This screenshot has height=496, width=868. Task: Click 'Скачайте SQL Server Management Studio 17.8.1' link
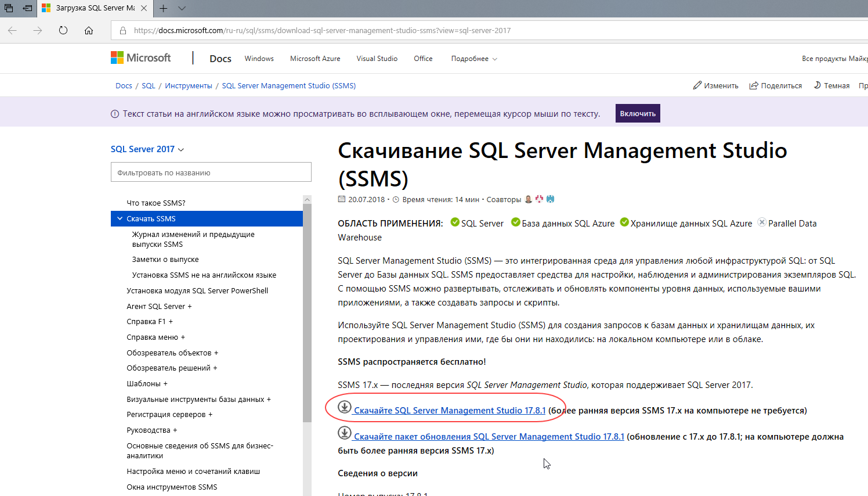450,410
